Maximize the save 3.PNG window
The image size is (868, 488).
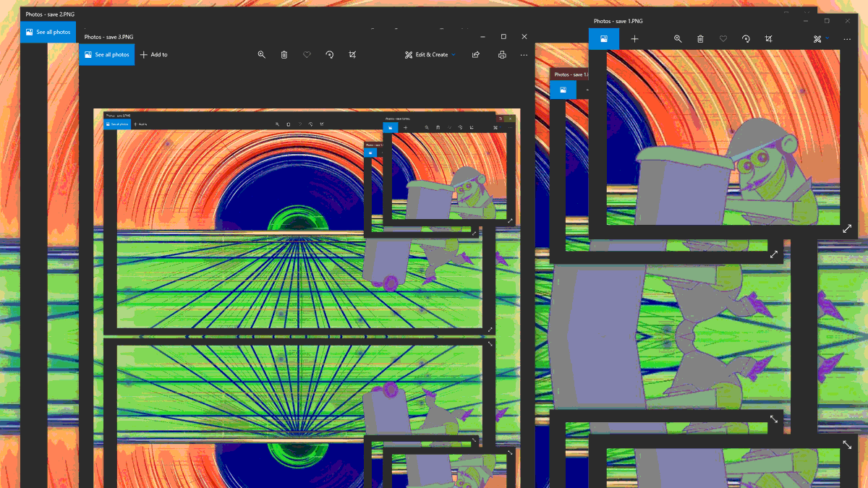point(503,36)
